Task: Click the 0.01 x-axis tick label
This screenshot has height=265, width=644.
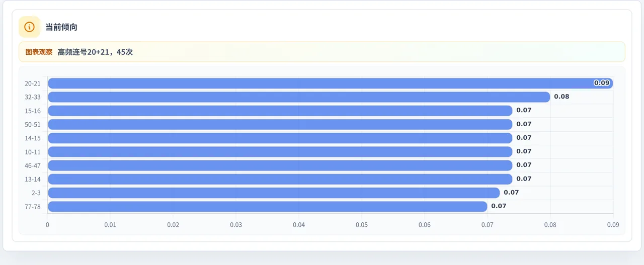Action: click(x=110, y=225)
